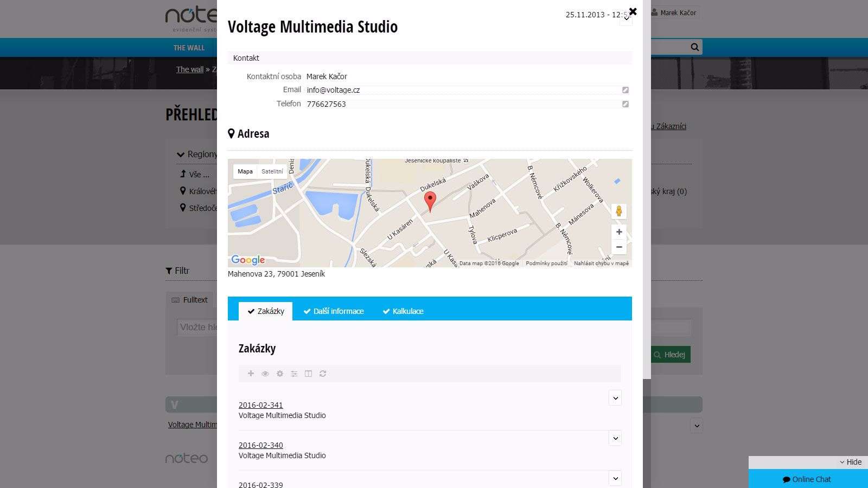Hide the Online Chat widget
Image resolution: width=868 pixels, height=488 pixels.
click(850, 462)
